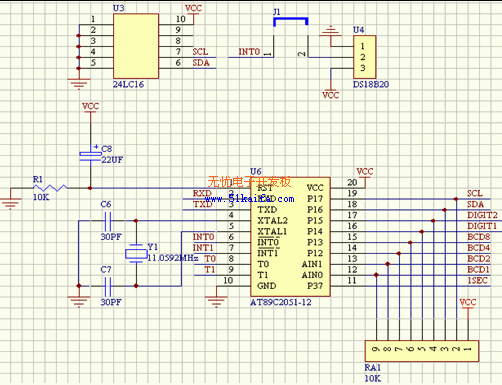The width and height of the screenshot is (502, 385).
Task: Open the www.51kaifa.com watermark link
Action: coord(250,199)
